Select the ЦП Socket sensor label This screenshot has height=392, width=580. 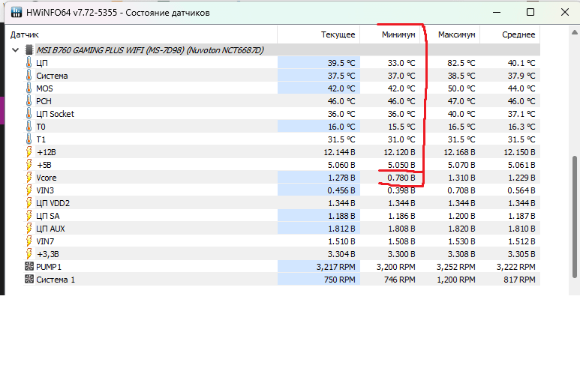click(55, 114)
